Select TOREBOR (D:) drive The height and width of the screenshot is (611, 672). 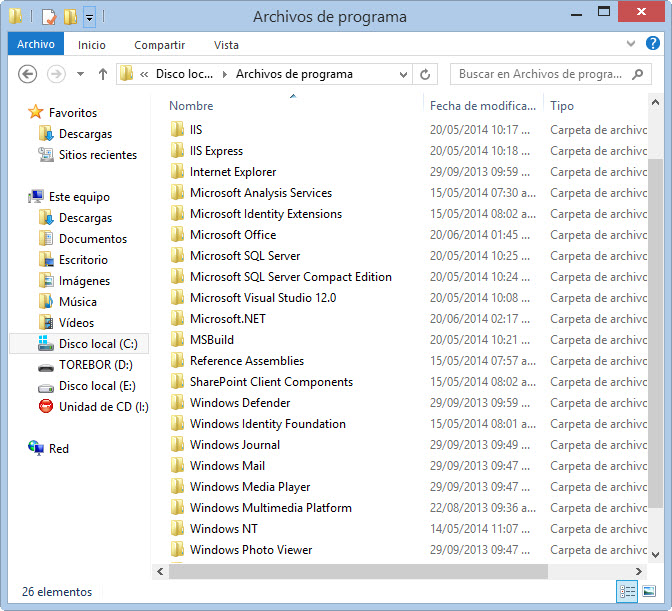coord(96,365)
